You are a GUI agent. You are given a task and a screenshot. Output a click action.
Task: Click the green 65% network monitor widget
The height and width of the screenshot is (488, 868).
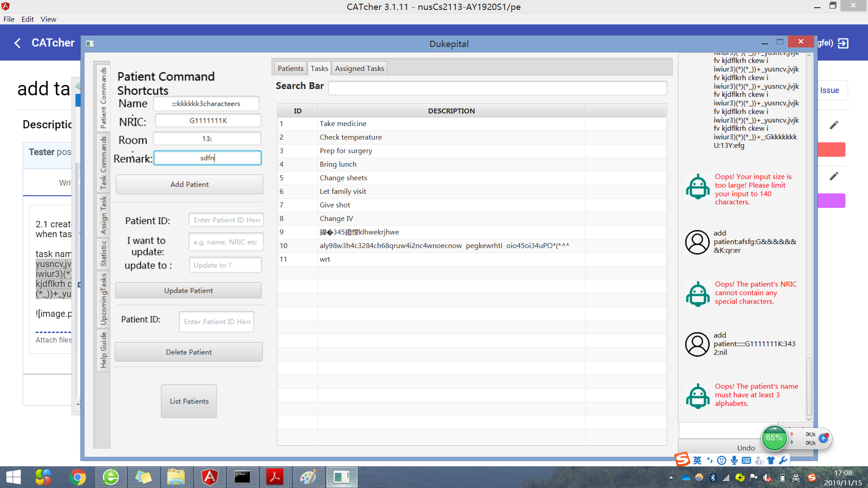point(774,438)
